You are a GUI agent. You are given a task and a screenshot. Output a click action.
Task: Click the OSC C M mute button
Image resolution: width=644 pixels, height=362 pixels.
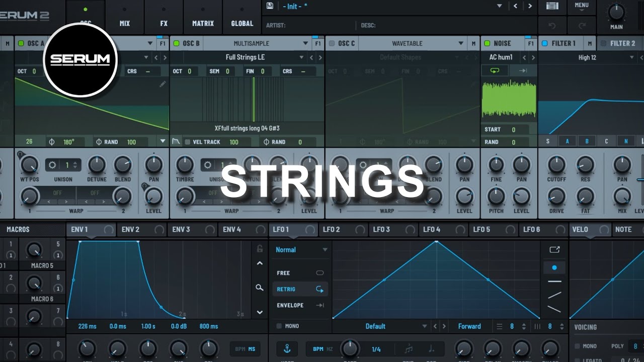(x=473, y=43)
